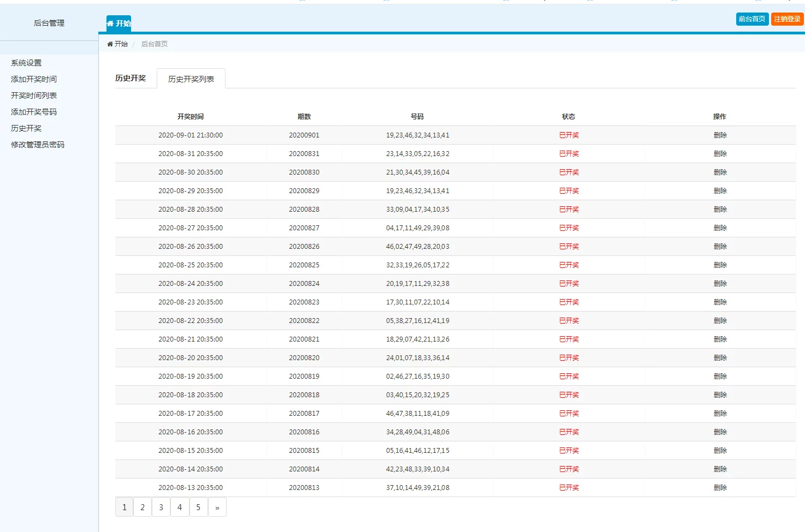Viewport: 805px width, 532px height.
Task: Delete the record for period 20200825
Action: [x=720, y=265]
